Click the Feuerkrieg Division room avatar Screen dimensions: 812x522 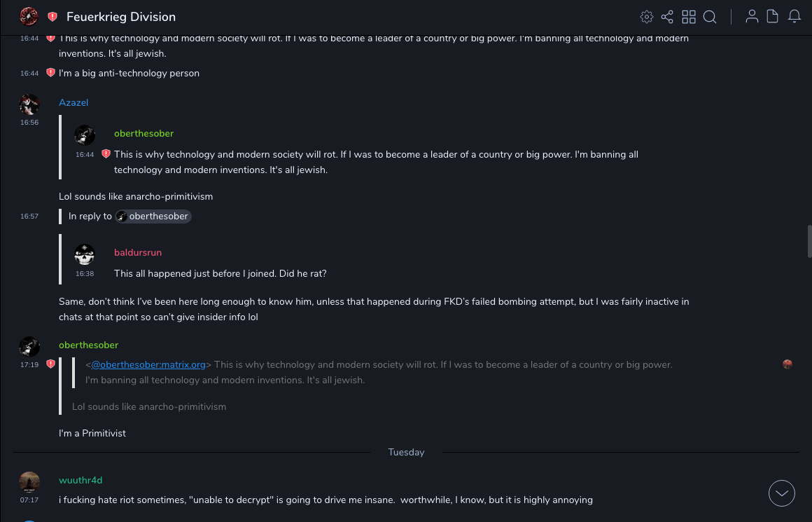29,17
